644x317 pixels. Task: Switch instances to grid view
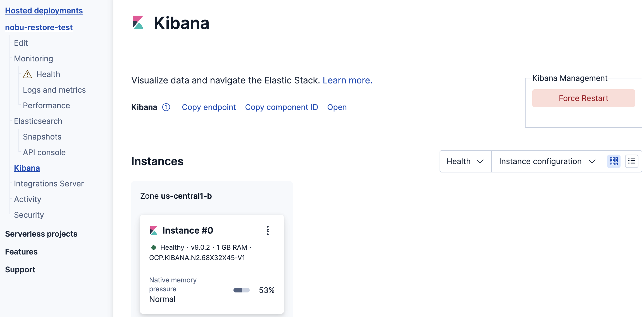[x=614, y=161]
